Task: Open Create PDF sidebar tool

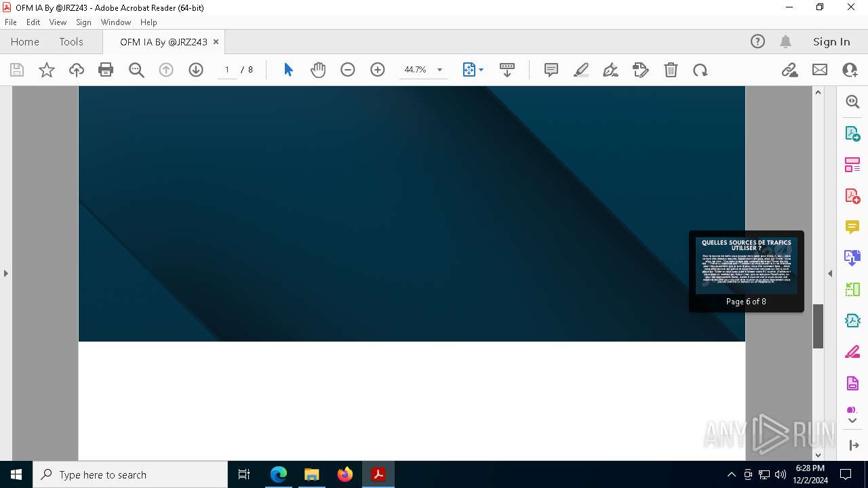Action: tap(852, 196)
